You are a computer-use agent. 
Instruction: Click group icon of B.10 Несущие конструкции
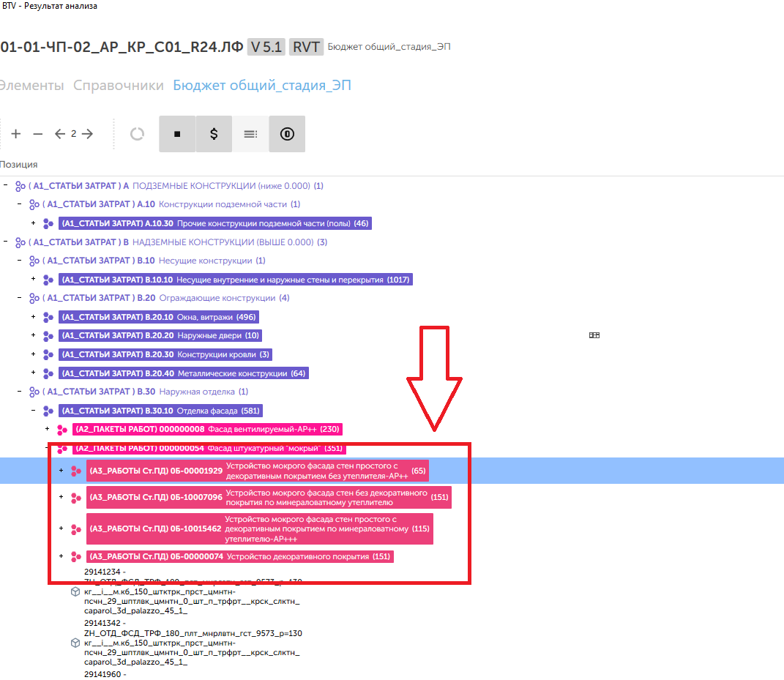pos(34,261)
